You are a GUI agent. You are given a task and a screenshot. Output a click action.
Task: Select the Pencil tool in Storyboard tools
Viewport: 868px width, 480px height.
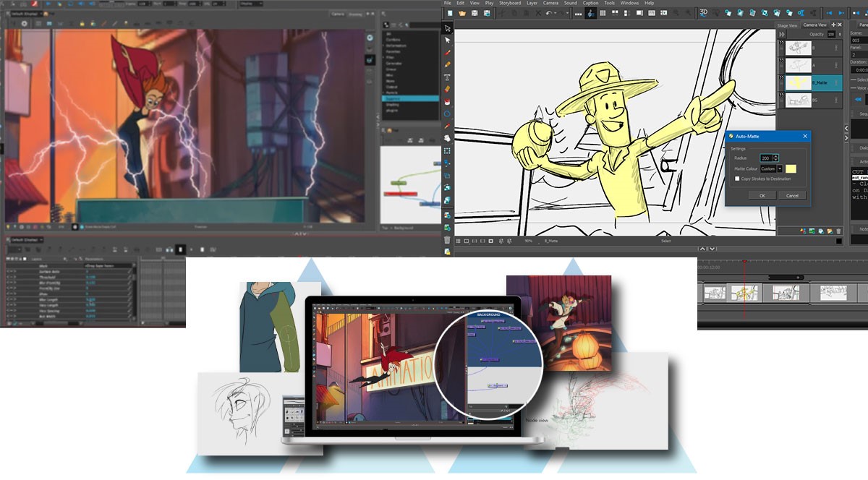click(x=448, y=64)
